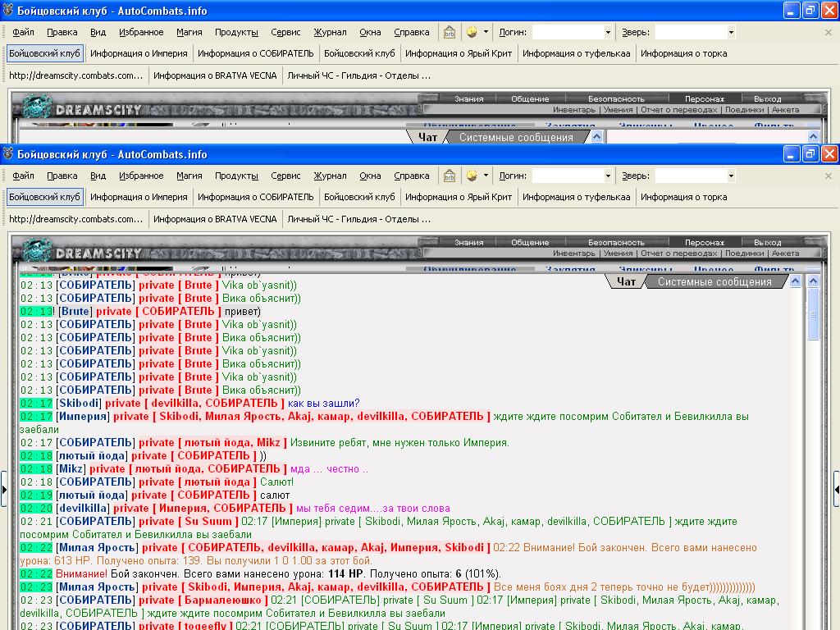Click the black arrow on the front window's left edge

coord(4,489)
